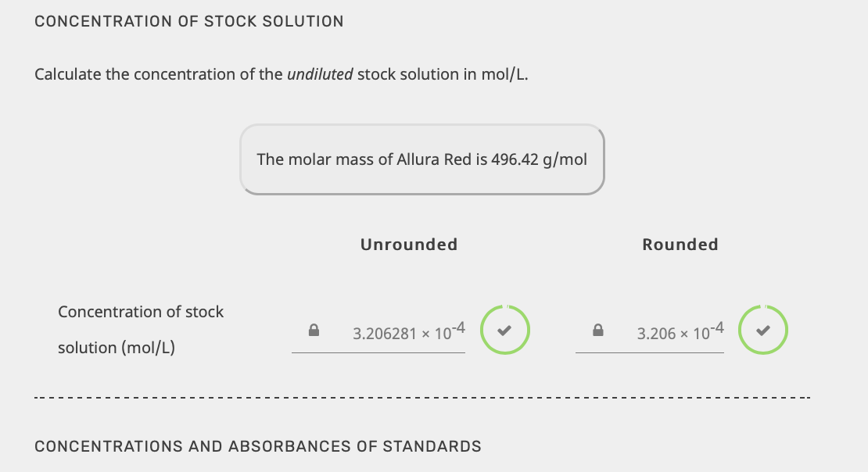Click the lock icon beside the rounded value
Viewport: 868px width, 472px height.
(x=597, y=330)
